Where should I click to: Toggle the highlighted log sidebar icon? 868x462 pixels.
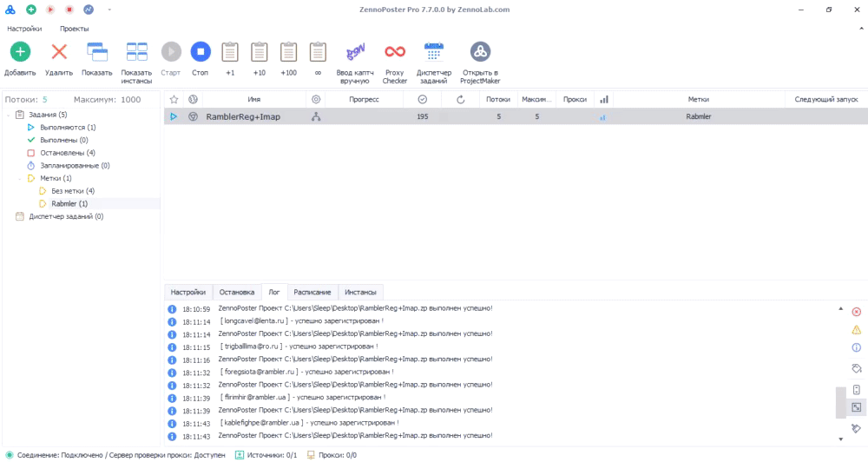point(857,407)
